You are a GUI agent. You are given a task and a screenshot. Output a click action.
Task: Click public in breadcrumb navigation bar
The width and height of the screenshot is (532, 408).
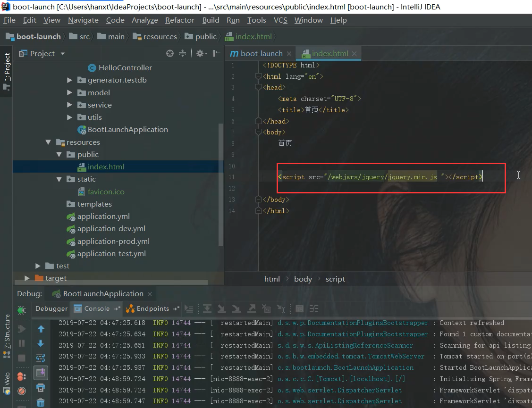click(x=201, y=37)
